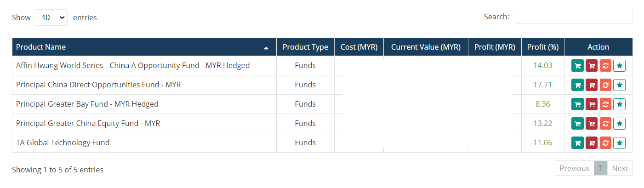This screenshot has width=644, height=188.
Task: Click green buy cart for Affin Hwang fund
Action: (x=577, y=66)
